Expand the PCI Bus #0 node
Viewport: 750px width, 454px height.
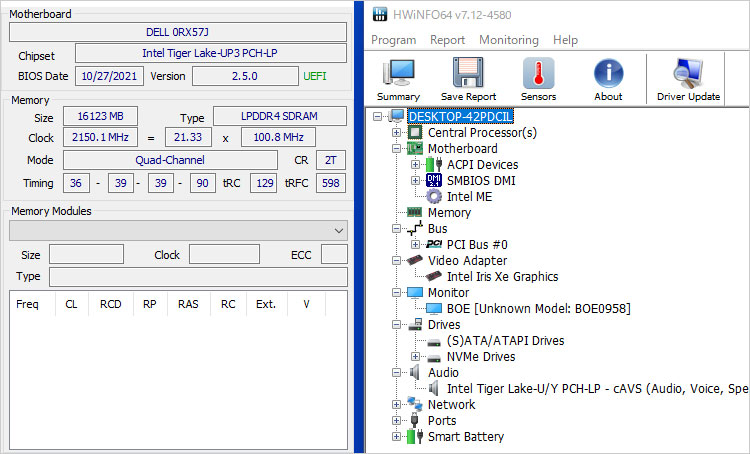[415, 244]
